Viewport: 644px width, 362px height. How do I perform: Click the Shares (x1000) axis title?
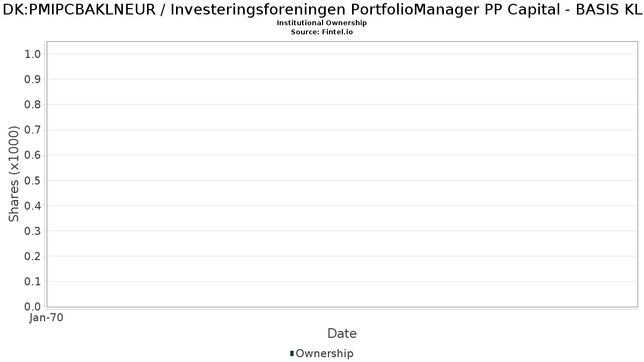pyautogui.click(x=14, y=174)
